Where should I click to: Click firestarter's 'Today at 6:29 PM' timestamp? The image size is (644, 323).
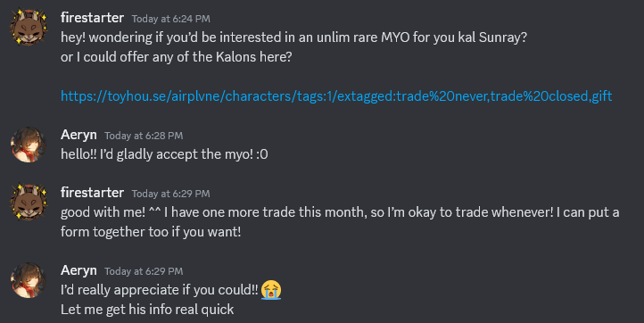click(171, 194)
